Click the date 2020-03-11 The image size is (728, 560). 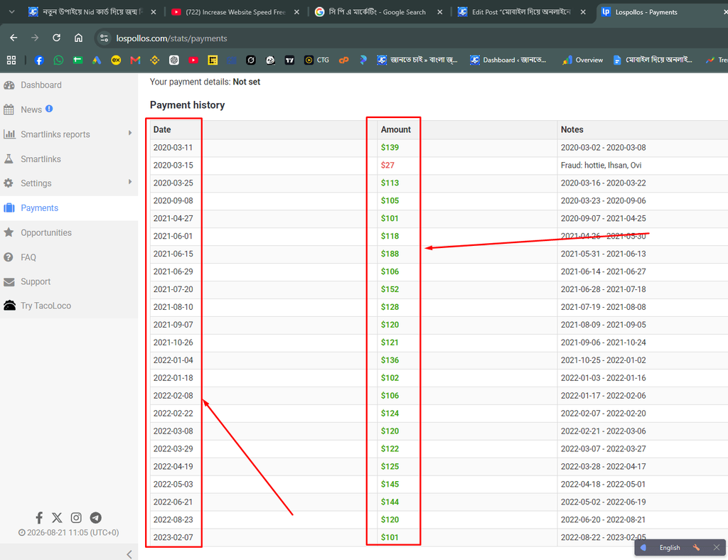(x=173, y=148)
